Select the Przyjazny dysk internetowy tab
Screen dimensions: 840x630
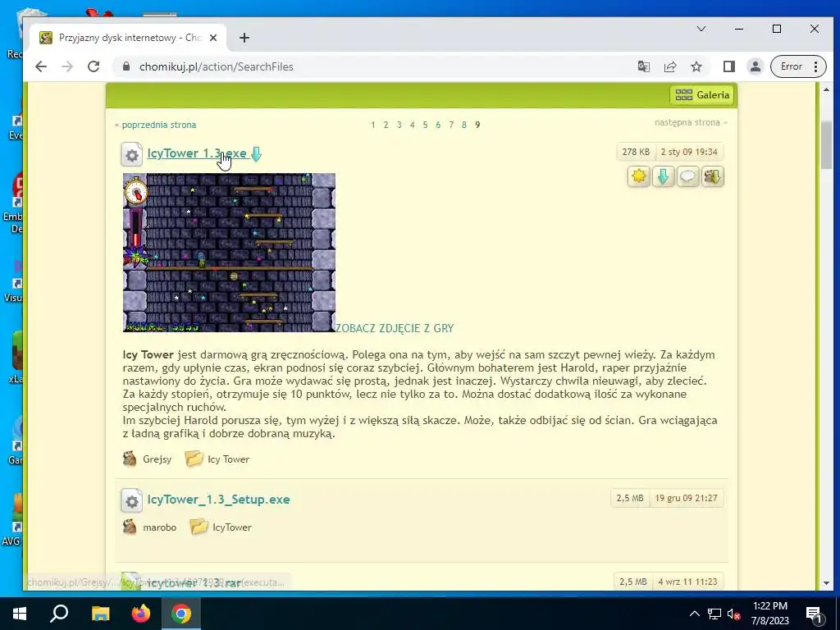(x=129, y=38)
